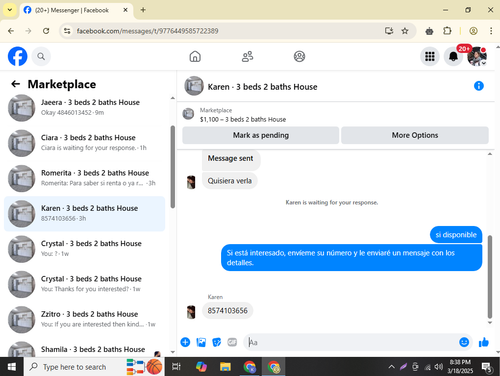Click the 'si disponible' message bubble
Viewport: 500px width, 376px height.
[x=456, y=235]
